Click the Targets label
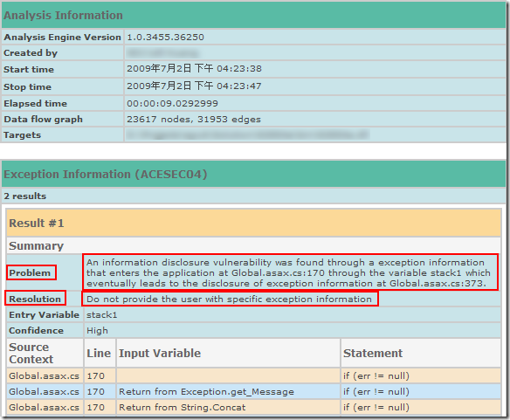The image size is (510, 420). coord(22,135)
